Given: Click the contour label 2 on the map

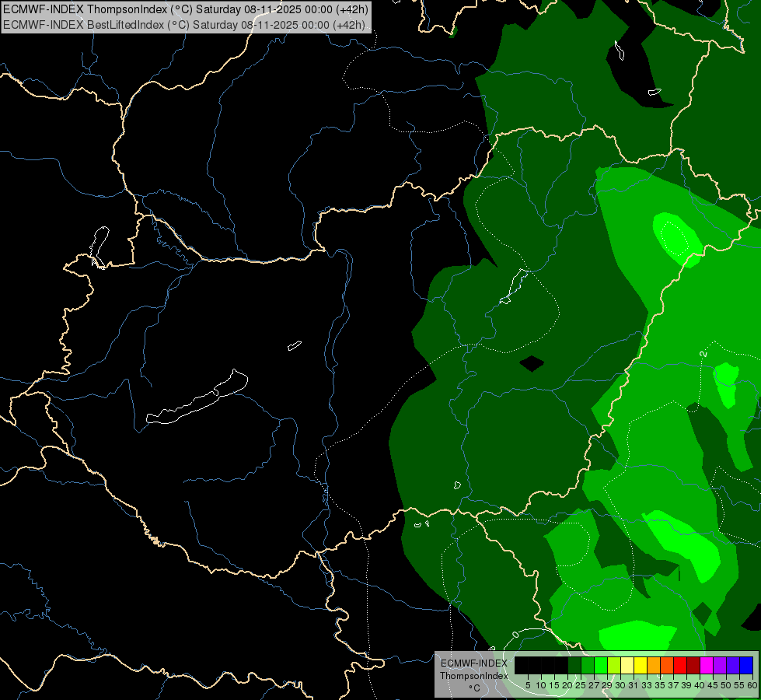Looking at the screenshot, I should coord(703,354).
